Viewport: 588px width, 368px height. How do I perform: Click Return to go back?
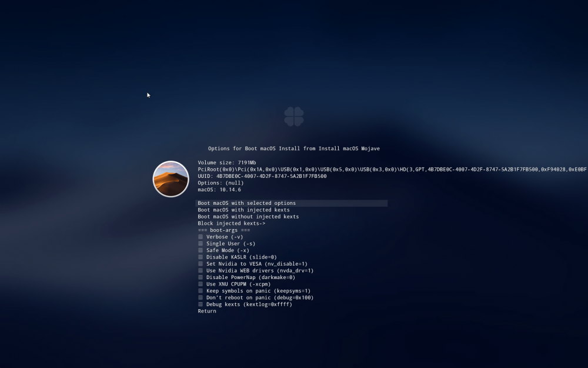[207, 311]
